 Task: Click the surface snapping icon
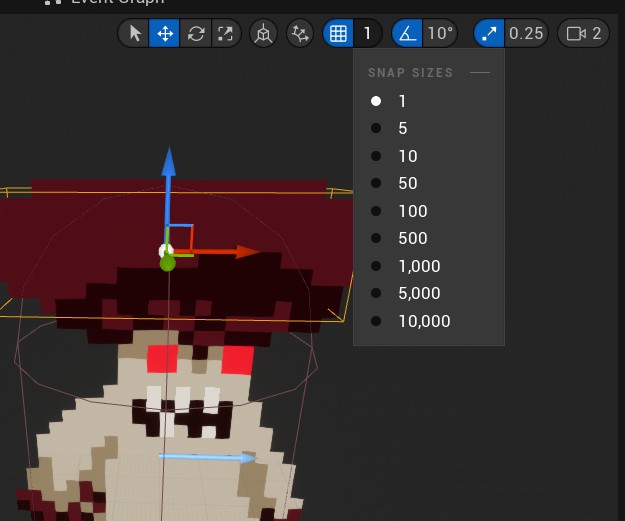pyautogui.click(x=299, y=34)
